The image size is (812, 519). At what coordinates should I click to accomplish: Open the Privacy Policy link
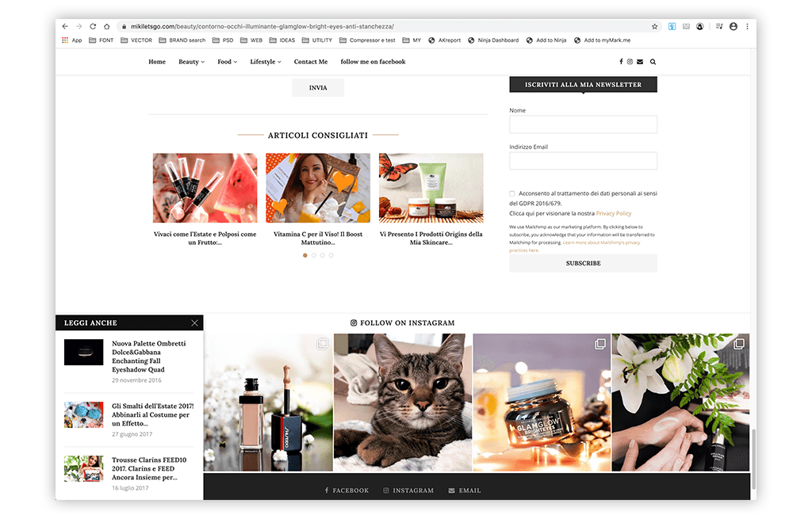point(614,213)
